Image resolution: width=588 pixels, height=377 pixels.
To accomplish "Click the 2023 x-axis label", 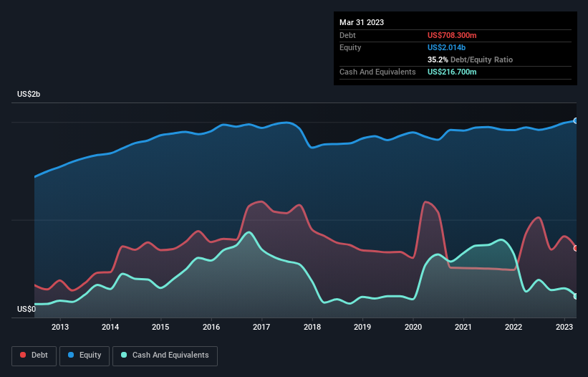I will 564,327.
